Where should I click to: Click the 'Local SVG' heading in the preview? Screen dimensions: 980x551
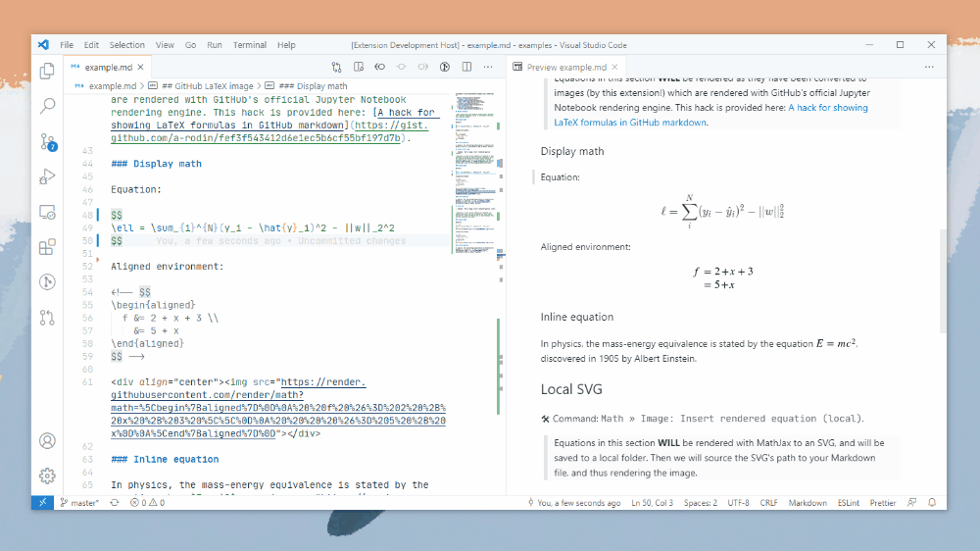point(571,389)
